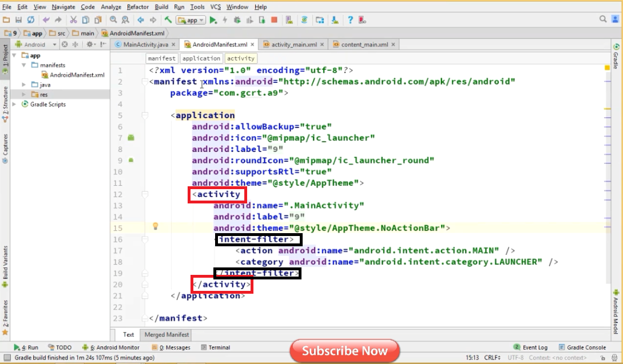Open the Project Structure icon
Viewport: 623px width, 364px height.
coord(320,20)
